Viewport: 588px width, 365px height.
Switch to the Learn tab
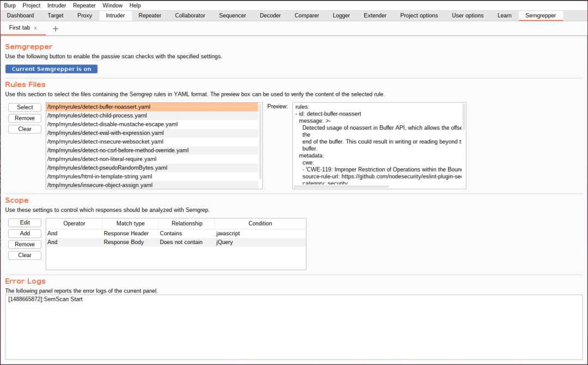[x=504, y=15]
